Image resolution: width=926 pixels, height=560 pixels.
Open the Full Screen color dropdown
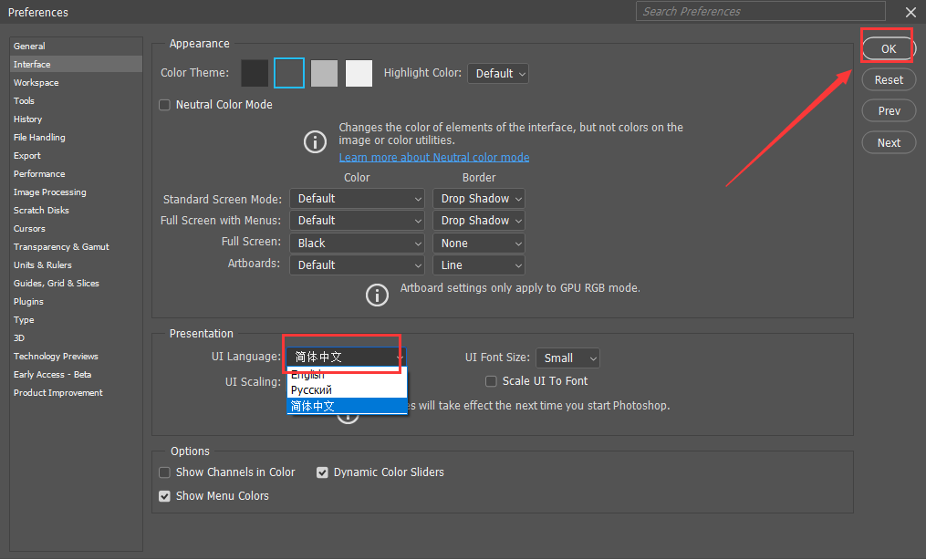pos(357,243)
